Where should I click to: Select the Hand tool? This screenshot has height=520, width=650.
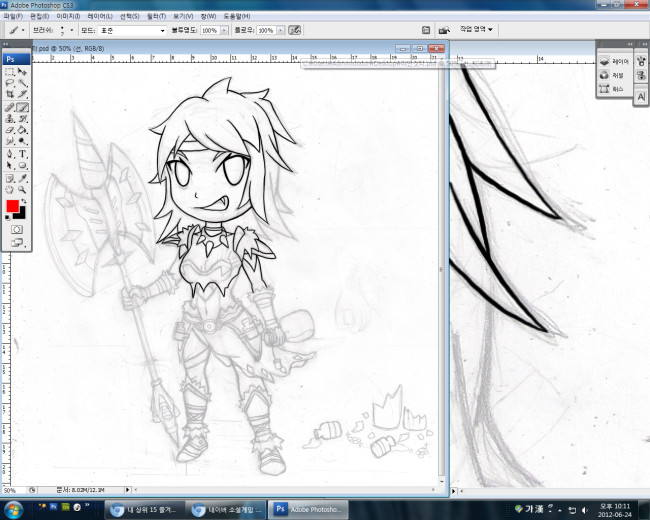(10, 188)
